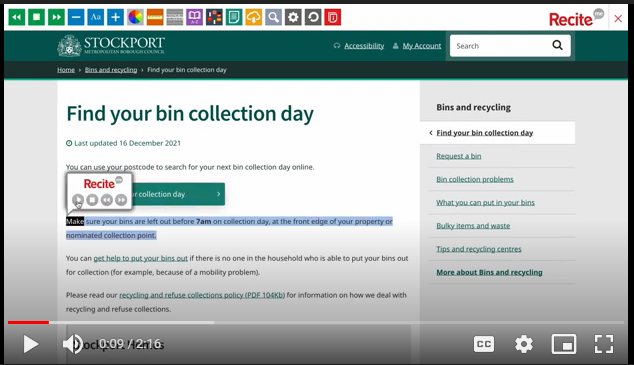Mute the video with the speaker icon
Screen dimensions: 634x365
coord(73,344)
